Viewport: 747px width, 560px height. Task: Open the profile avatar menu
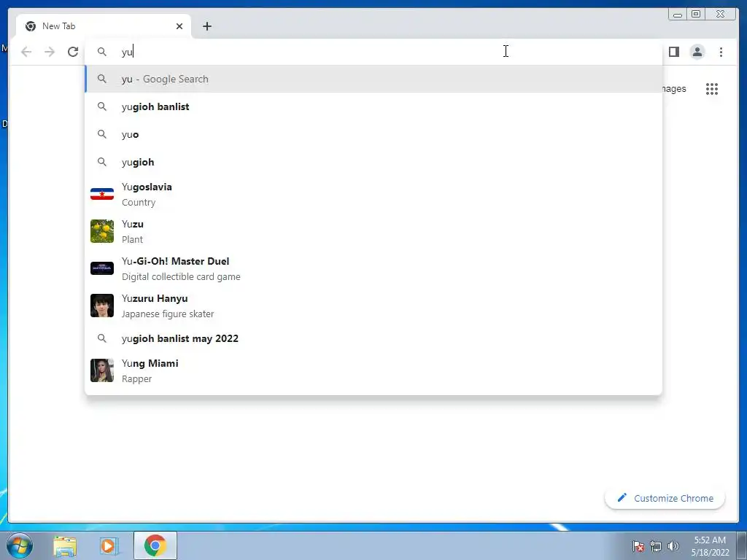click(x=697, y=52)
